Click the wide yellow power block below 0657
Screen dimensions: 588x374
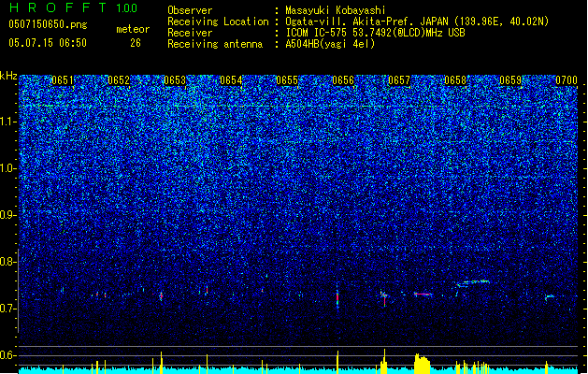click(423, 363)
